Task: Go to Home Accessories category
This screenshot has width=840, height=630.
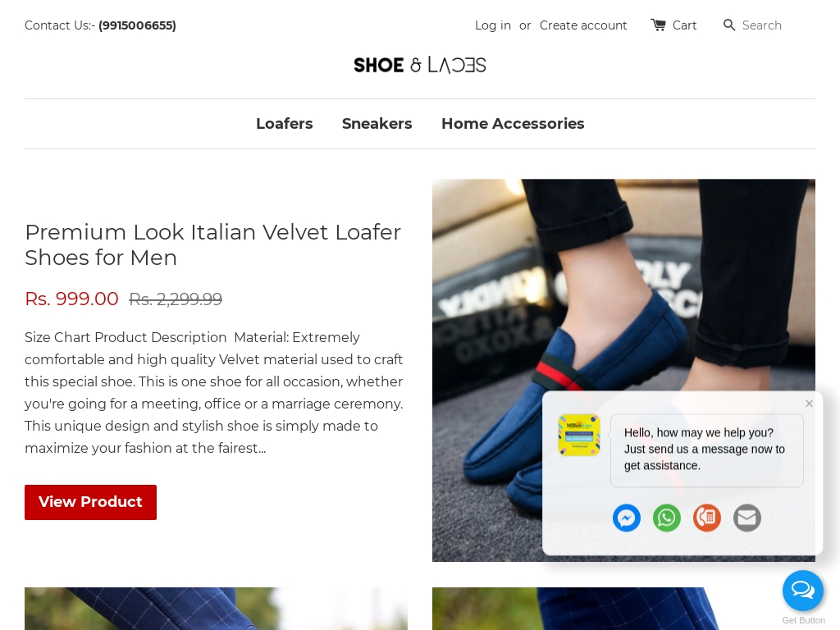Action: click(x=513, y=124)
